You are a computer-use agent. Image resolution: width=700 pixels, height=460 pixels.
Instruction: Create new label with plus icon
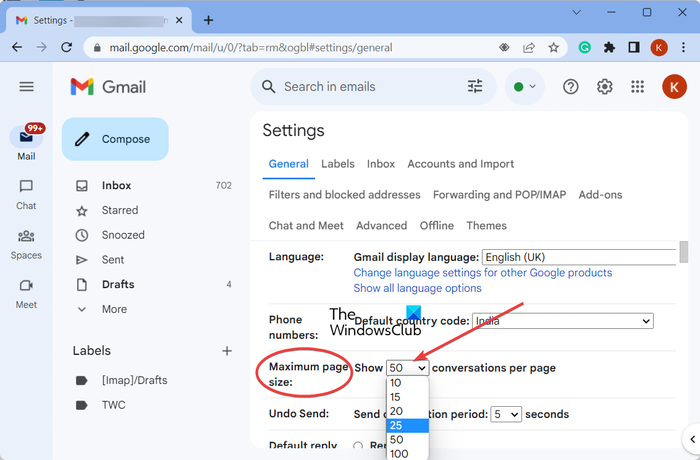(227, 351)
